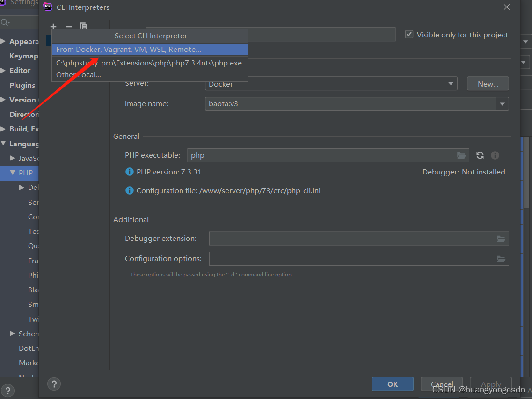Click the Settings window vertical scrollbar

(x=526, y=173)
